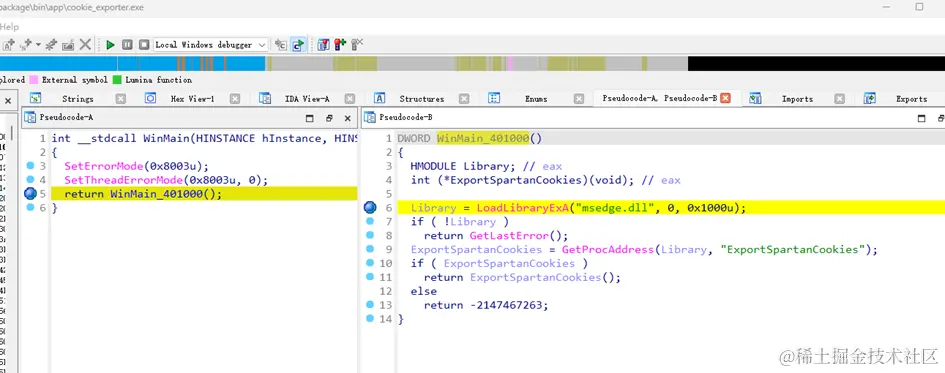Click the Structures tab A icon
This screenshot has height=373, width=945.
pos(379,99)
